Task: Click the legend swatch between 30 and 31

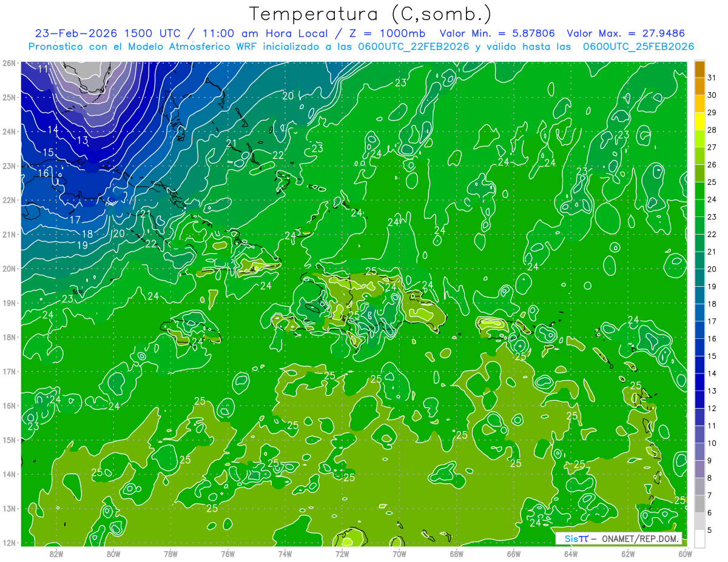Action: 699,87
